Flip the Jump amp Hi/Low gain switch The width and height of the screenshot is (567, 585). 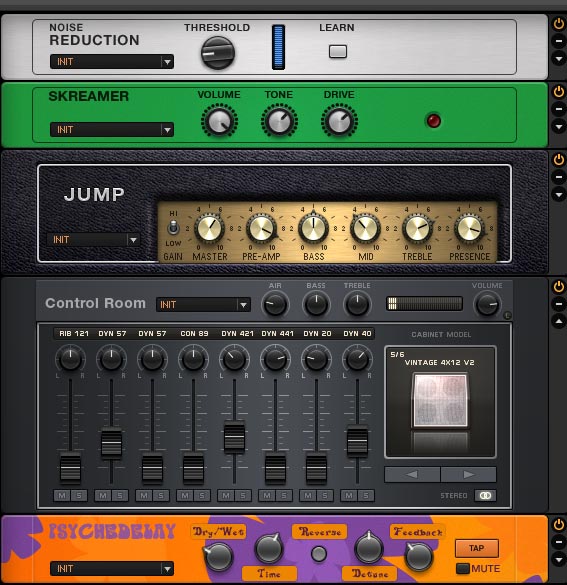pyautogui.click(x=173, y=228)
